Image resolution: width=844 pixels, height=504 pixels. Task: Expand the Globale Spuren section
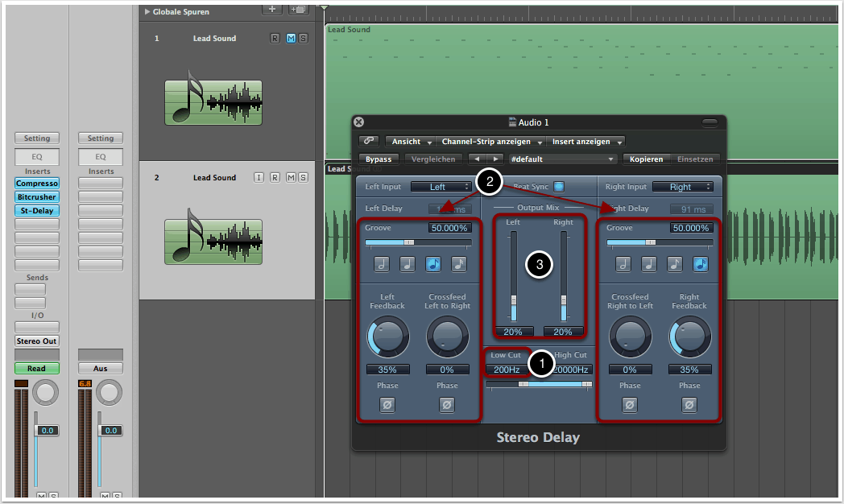pos(147,12)
